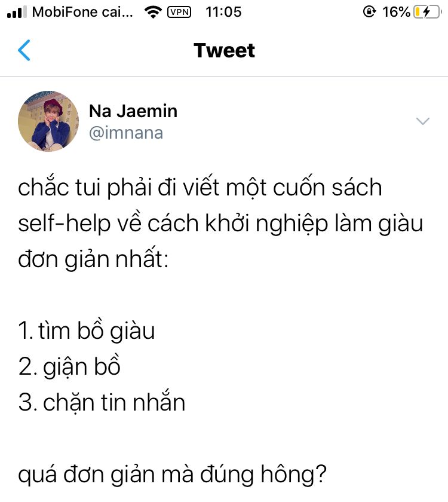This screenshot has height=502, width=448.
Task: Tap the VPN indicator in status bar
Action: coord(179,12)
